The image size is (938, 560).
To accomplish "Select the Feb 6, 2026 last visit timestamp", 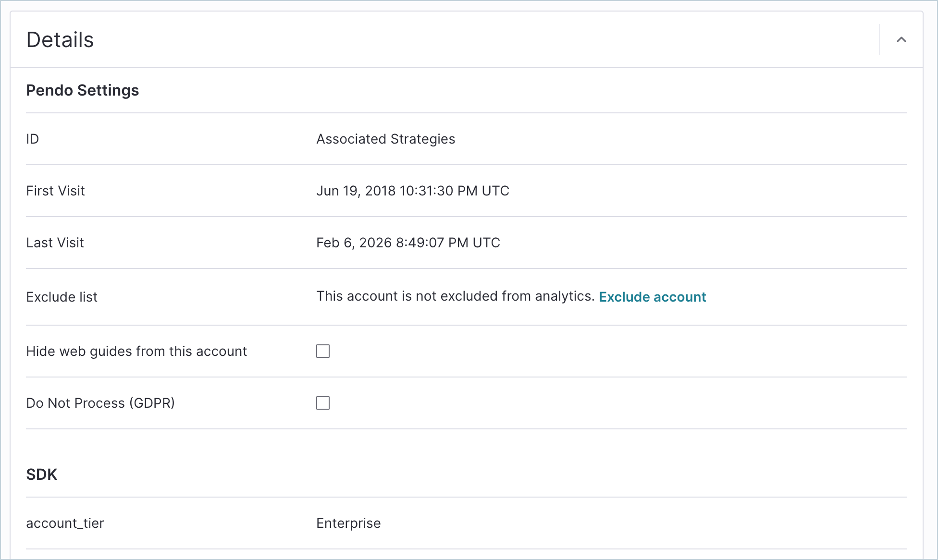I will tap(408, 243).
